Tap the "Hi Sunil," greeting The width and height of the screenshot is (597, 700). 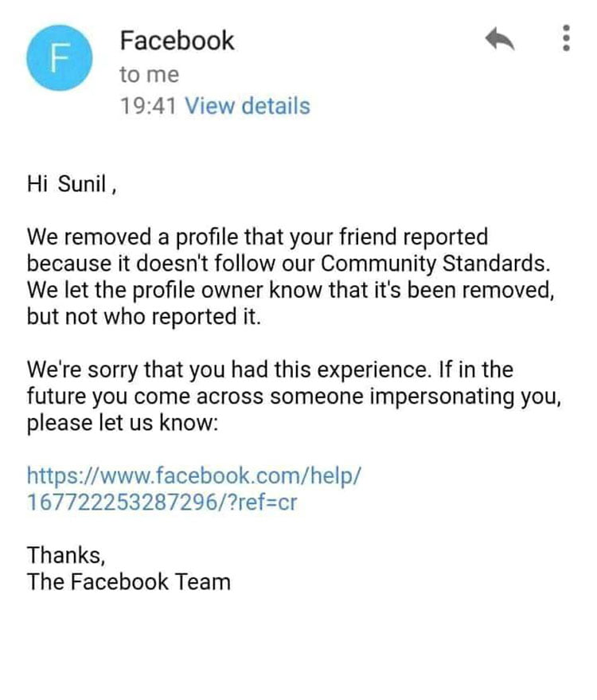[72, 186]
